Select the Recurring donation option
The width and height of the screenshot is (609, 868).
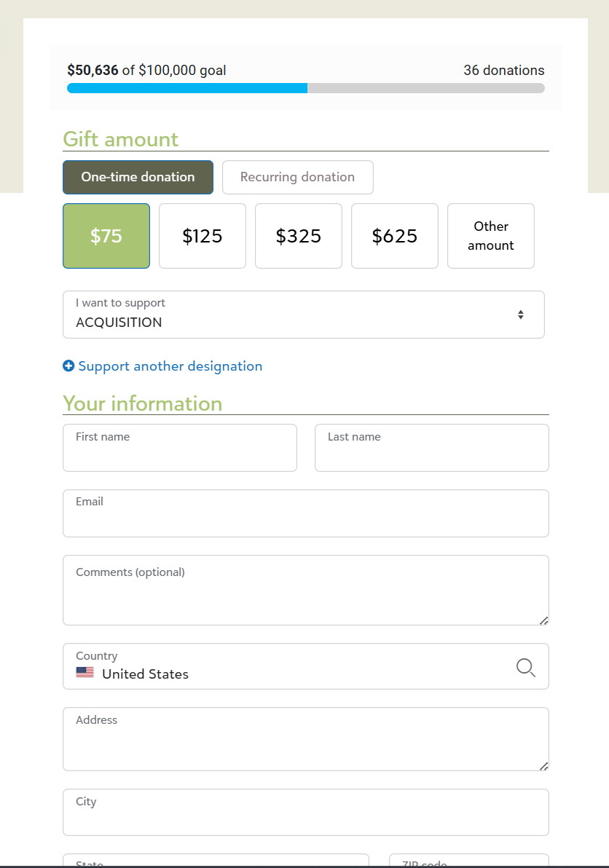point(297,177)
